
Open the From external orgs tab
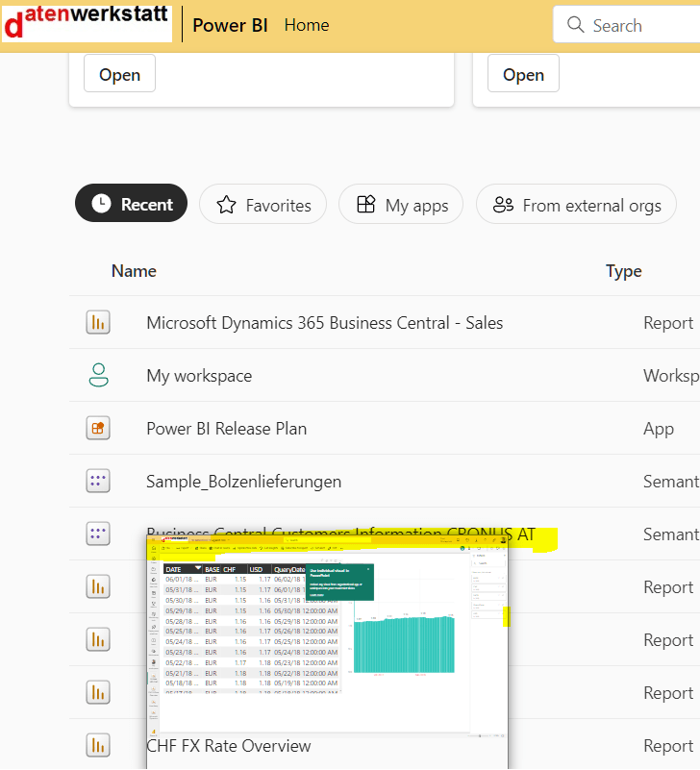click(576, 205)
